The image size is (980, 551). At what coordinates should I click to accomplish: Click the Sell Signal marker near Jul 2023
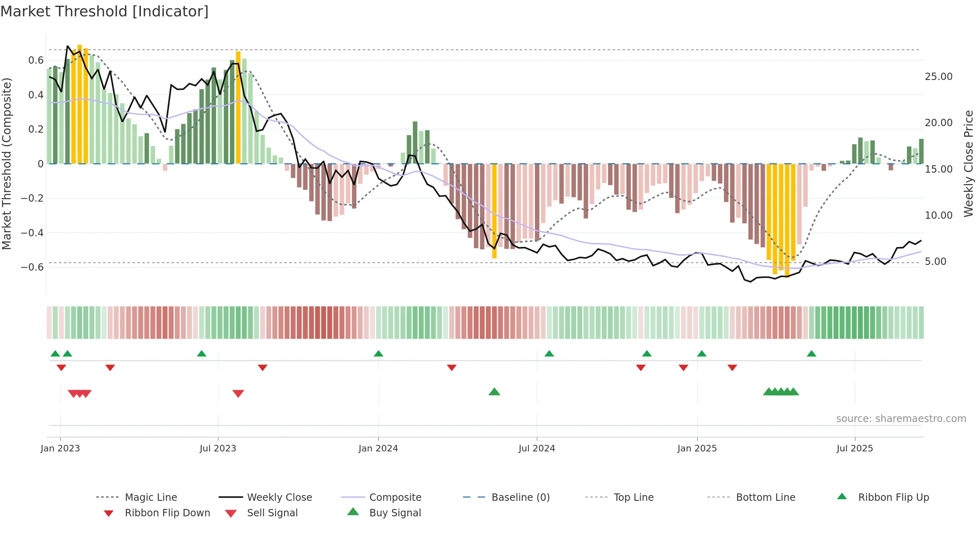(238, 394)
